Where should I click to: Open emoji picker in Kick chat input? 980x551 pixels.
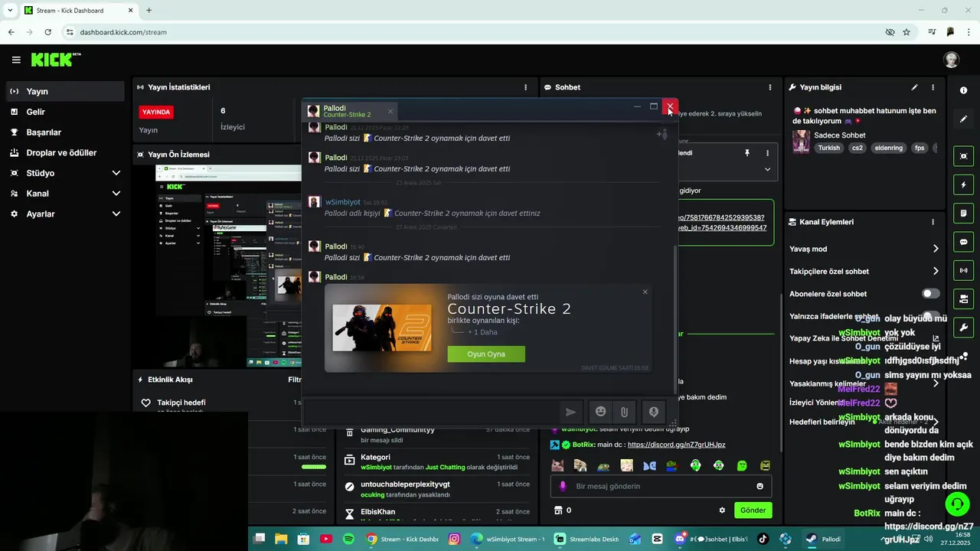pos(759,486)
